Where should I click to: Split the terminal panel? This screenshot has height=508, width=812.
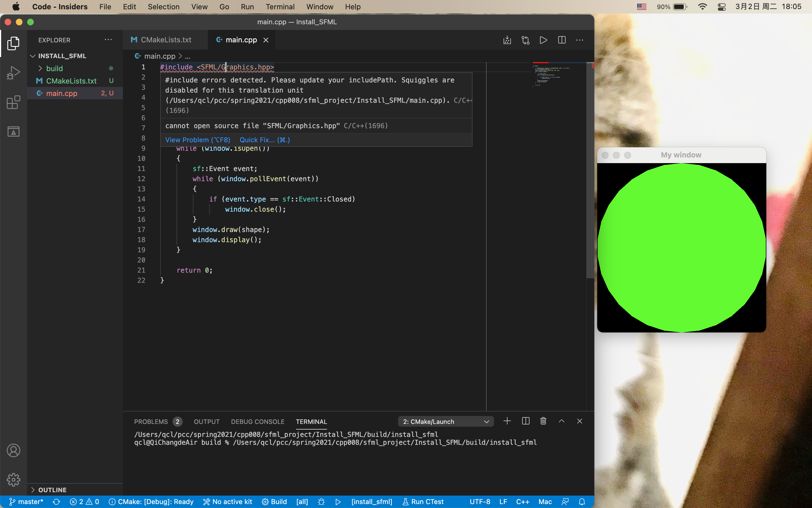click(x=526, y=421)
